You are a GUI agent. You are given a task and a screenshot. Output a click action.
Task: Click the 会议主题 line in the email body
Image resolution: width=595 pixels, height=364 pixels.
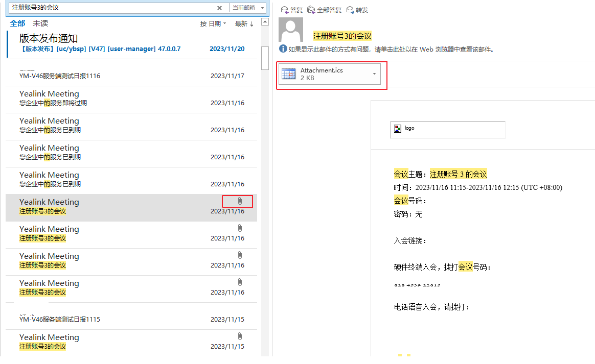pos(440,174)
